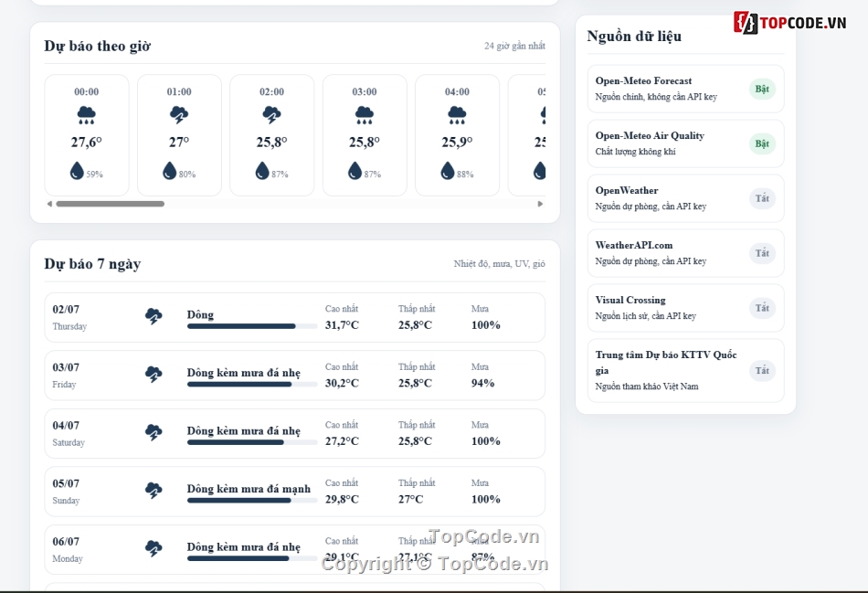Toggle the Open-Meteo Air Quality Bật badge
This screenshot has height=593, width=868.
pos(762,144)
